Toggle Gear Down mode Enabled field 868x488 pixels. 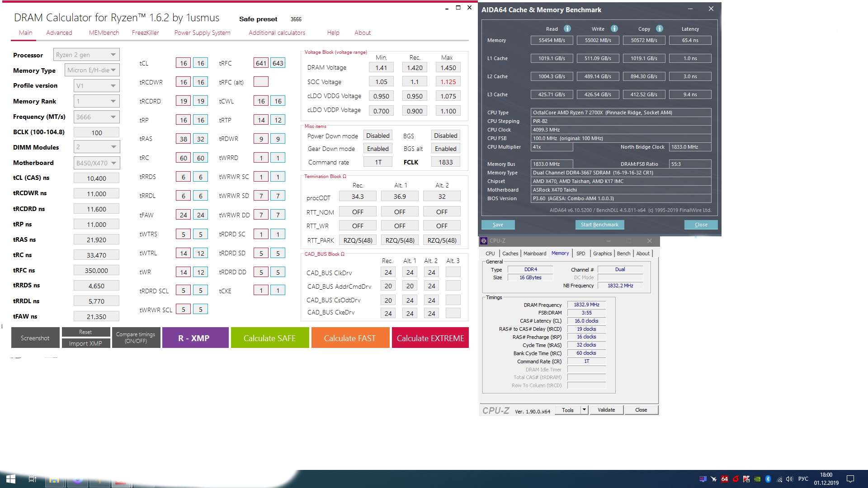(x=377, y=149)
